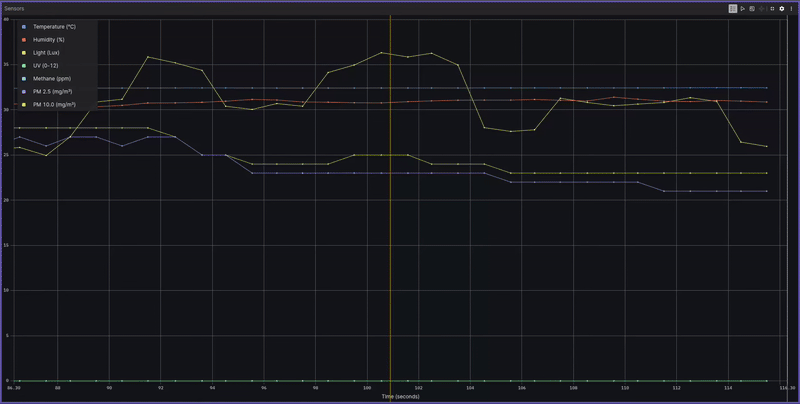Click the Methane (ppm) legend label
This screenshot has height=404, width=800.
pyautogui.click(x=52, y=78)
